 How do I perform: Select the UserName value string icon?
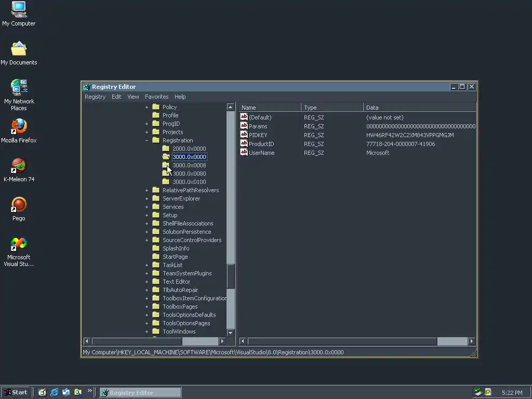coord(244,152)
